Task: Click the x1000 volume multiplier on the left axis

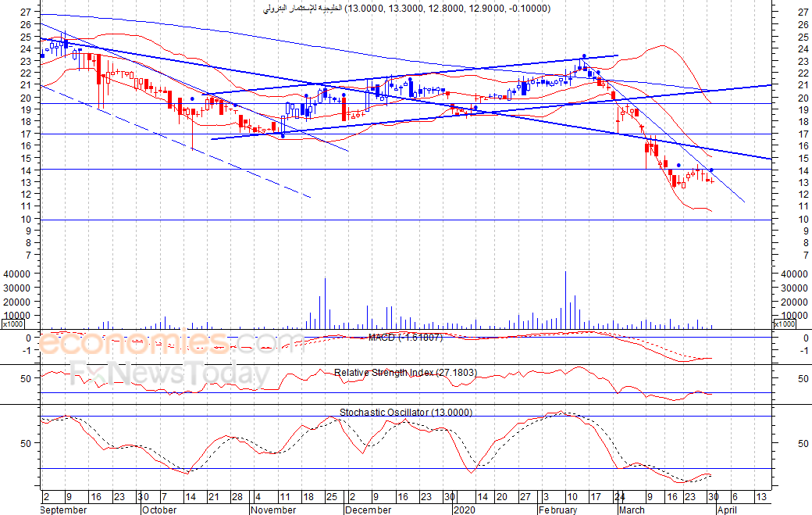Action: tap(12, 324)
